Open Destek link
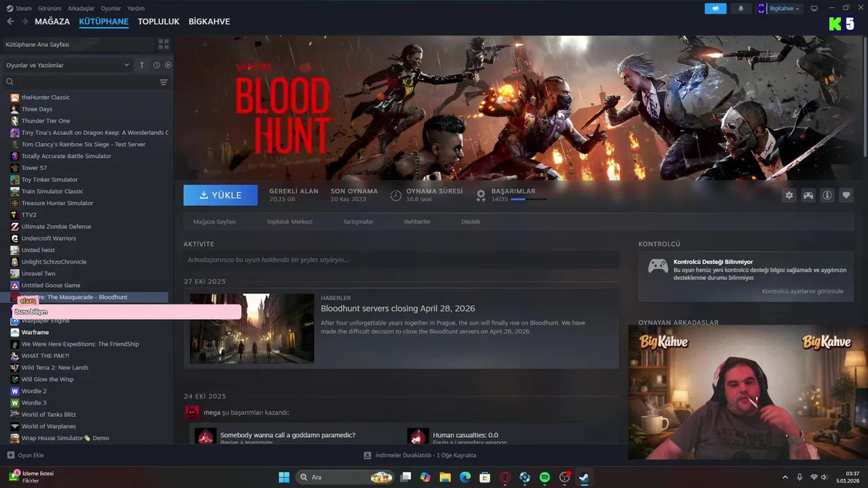Viewport: 868px width, 488px height. (471, 222)
